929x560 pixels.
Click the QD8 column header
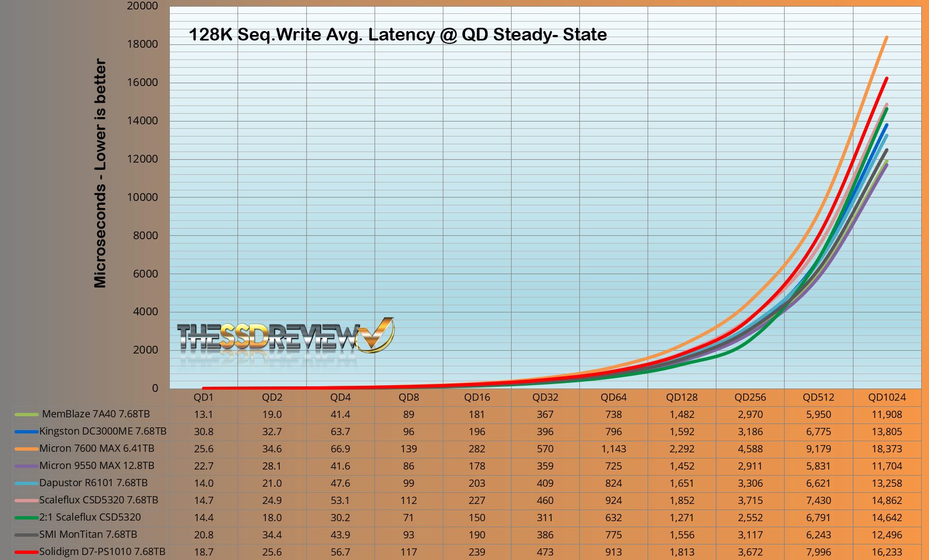[x=408, y=397]
